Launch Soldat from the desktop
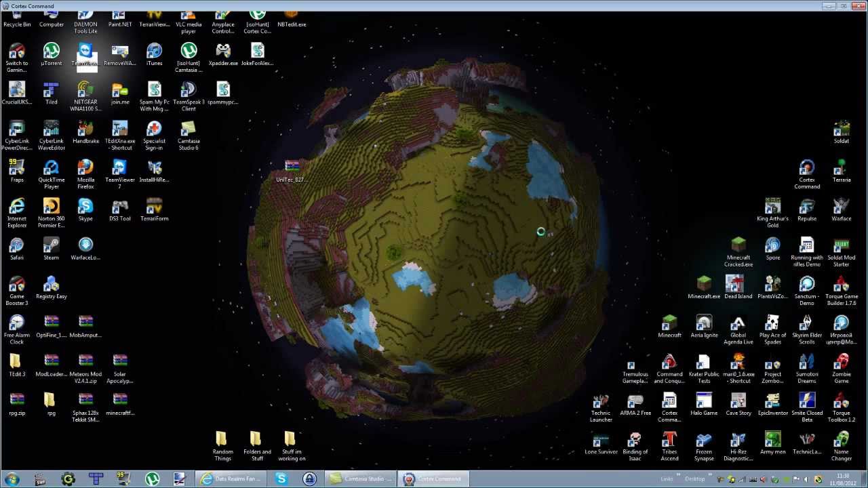868x488 pixels. click(842, 132)
